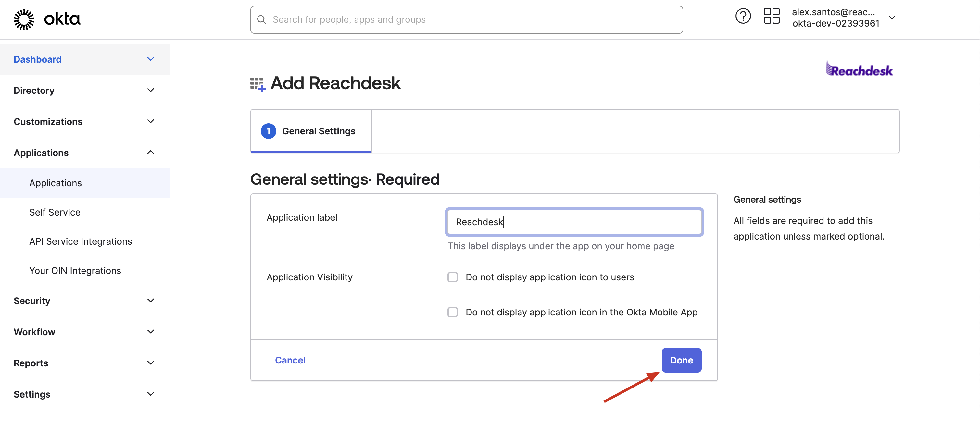
Task: Open API Service Integrations
Action: tap(81, 241)
